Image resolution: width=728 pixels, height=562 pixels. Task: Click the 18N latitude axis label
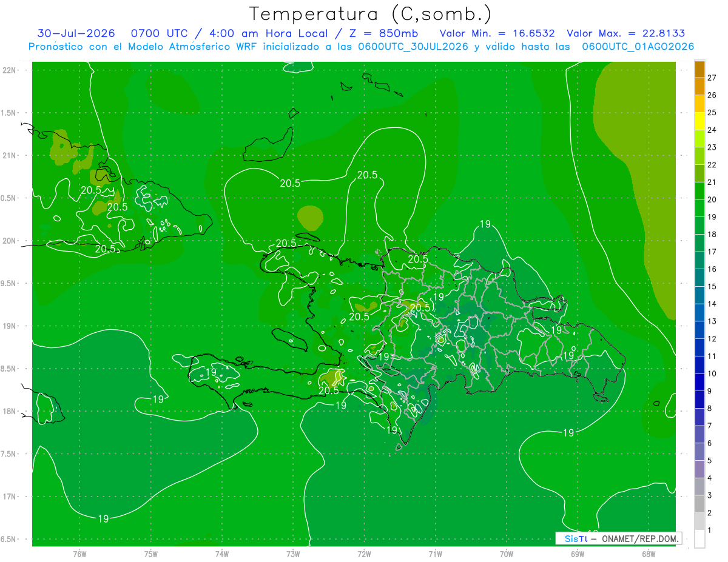(x=10, y=411)
